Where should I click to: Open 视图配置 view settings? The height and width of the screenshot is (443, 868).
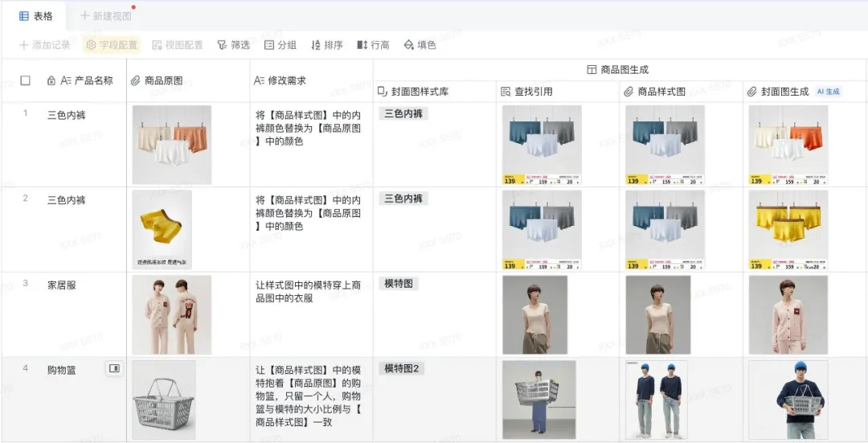(178, 45)
